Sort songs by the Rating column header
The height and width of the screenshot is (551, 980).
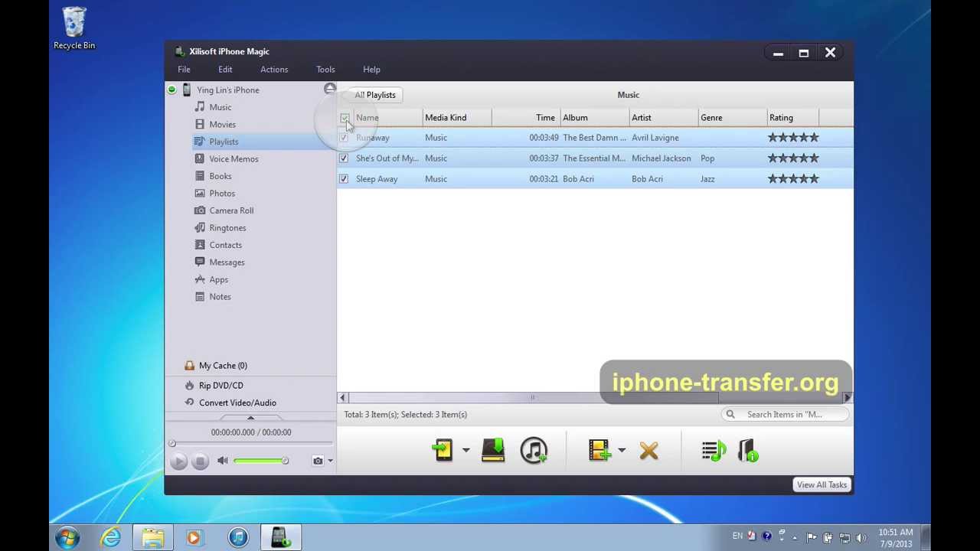click(792, 118)
